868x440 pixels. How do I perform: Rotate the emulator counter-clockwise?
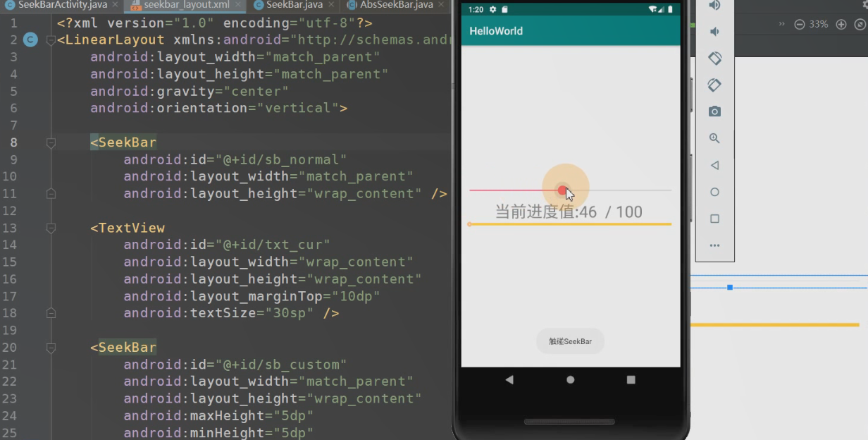[714, 58]
